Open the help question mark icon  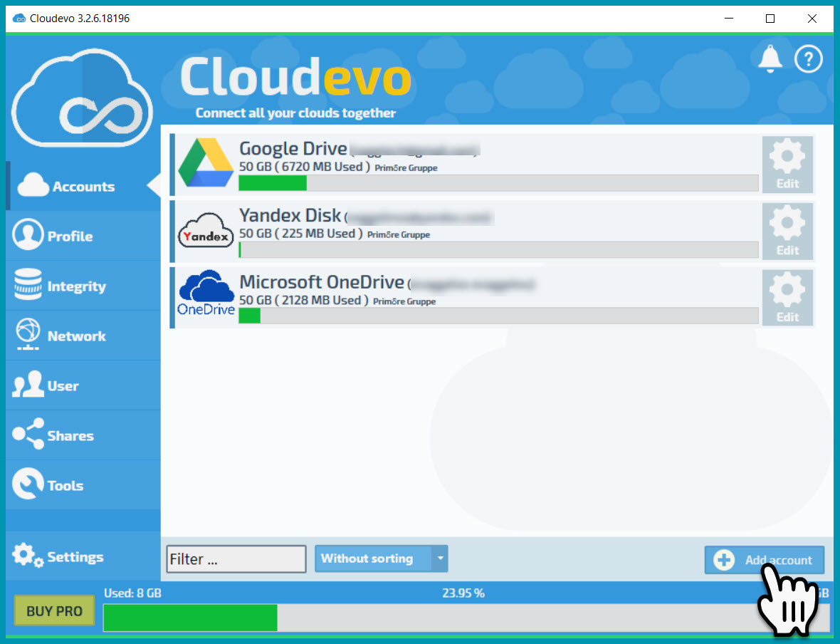point(809,59)
